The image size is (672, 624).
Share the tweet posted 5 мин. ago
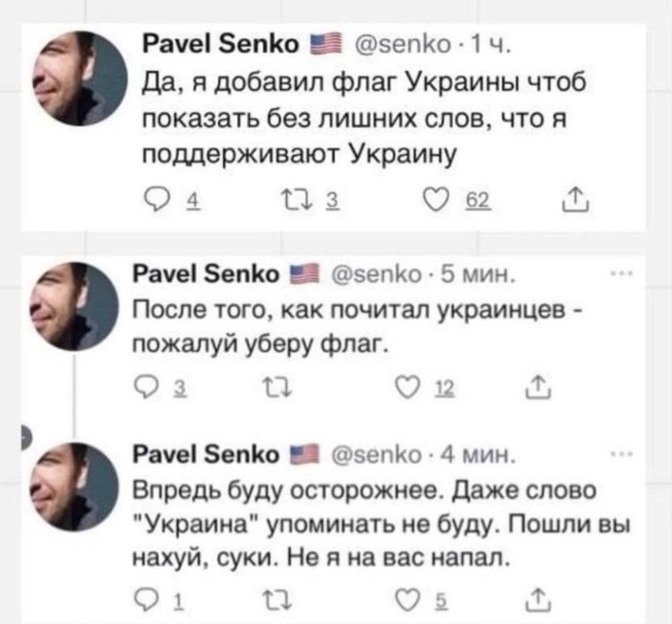(x=538, y=387)
